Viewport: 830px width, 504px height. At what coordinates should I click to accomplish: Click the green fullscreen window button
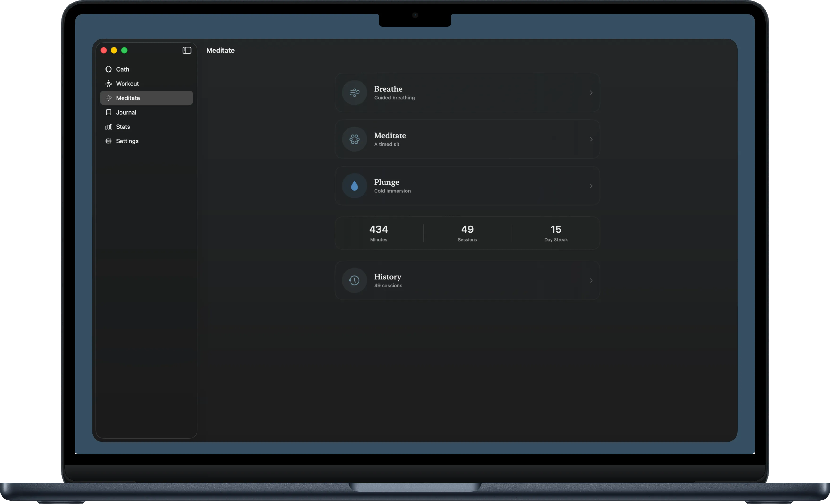click(124, 50)
